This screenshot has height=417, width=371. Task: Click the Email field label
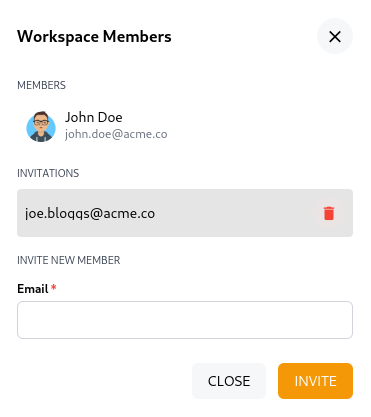point(33,289)
